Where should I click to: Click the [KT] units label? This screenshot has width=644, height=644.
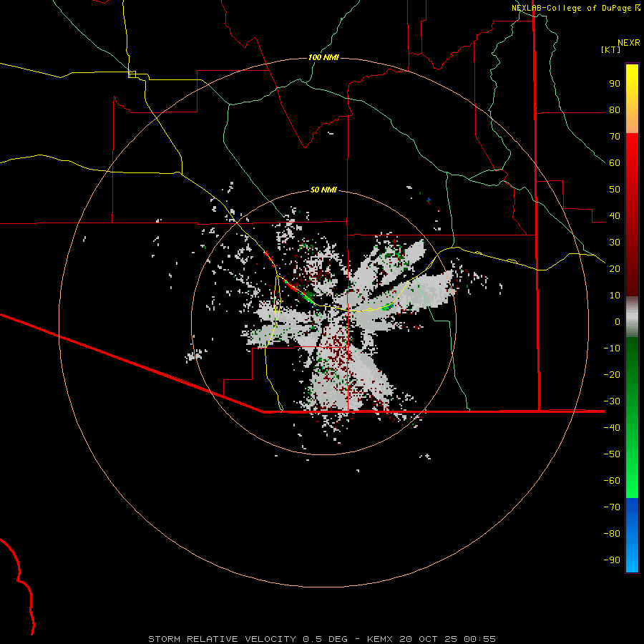point(610,49)
